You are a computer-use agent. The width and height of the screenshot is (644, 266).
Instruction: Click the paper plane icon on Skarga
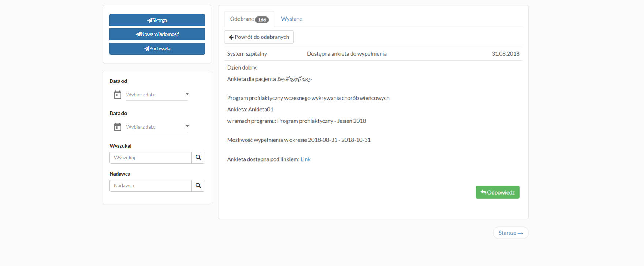[150, 20]
